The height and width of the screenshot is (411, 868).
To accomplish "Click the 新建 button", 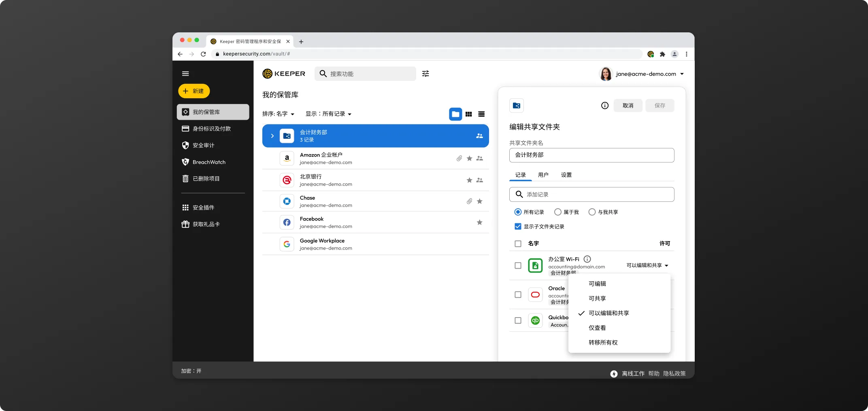I will point(194,91).
